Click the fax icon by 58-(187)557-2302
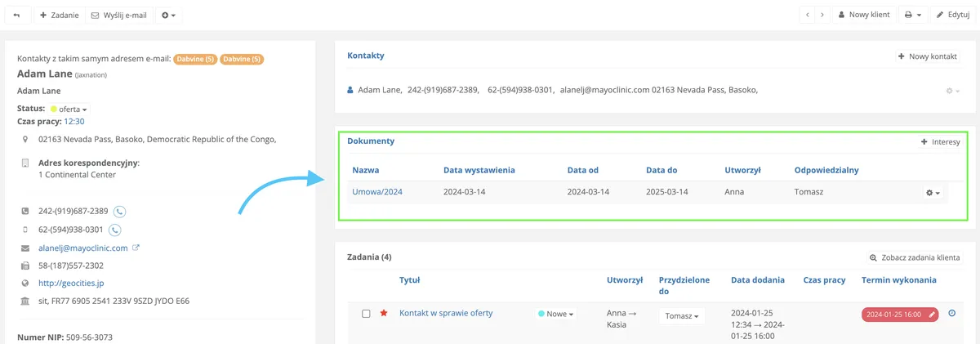980x344 pixels. click(25, 266)
